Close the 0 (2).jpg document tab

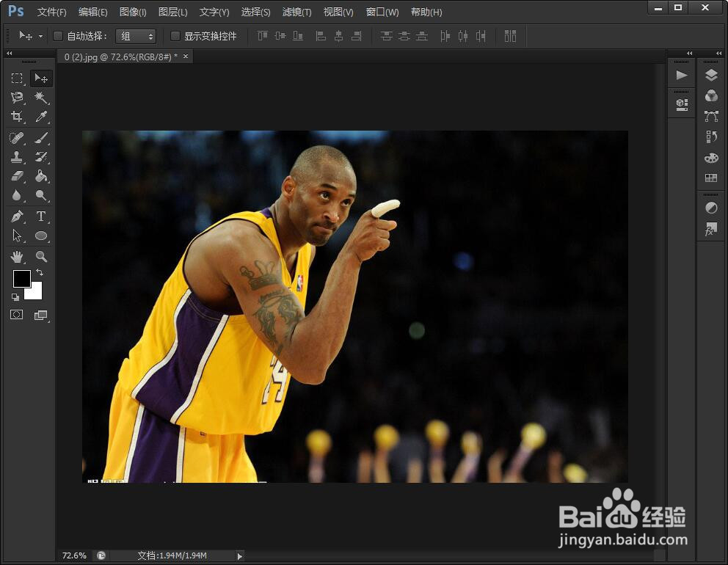[x=186, y=56]
